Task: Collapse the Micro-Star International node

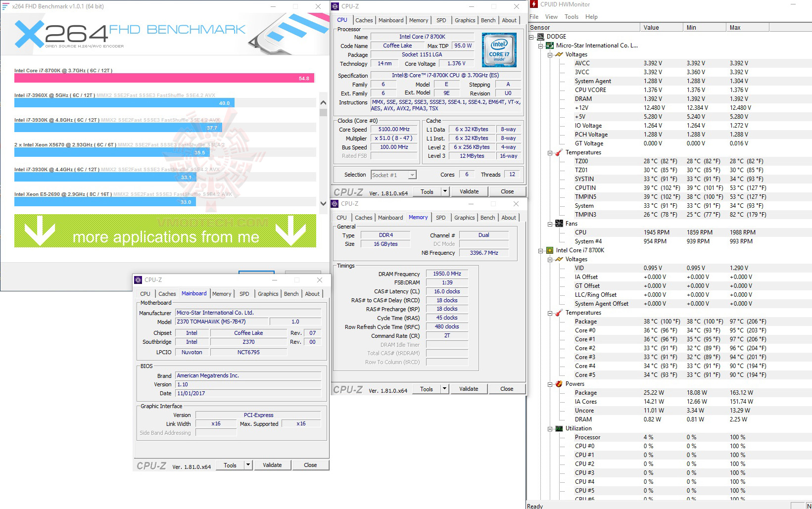Action: pos(541,46)
